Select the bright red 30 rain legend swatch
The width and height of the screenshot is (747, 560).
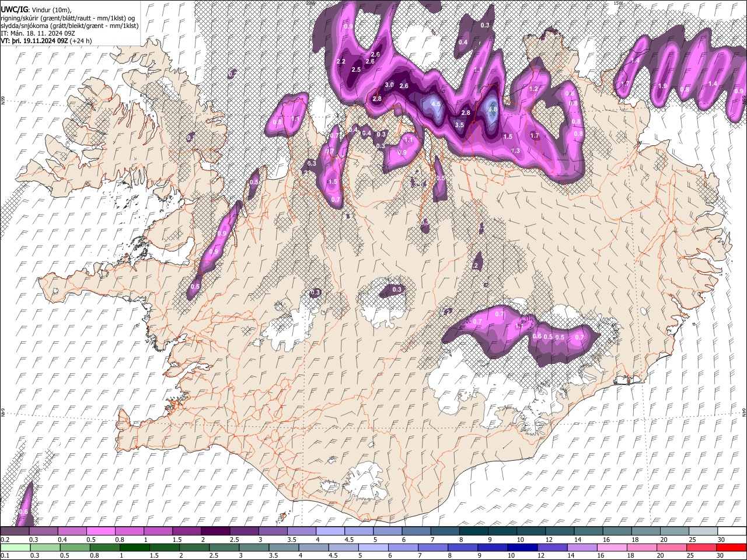click(x=732, y=547)
